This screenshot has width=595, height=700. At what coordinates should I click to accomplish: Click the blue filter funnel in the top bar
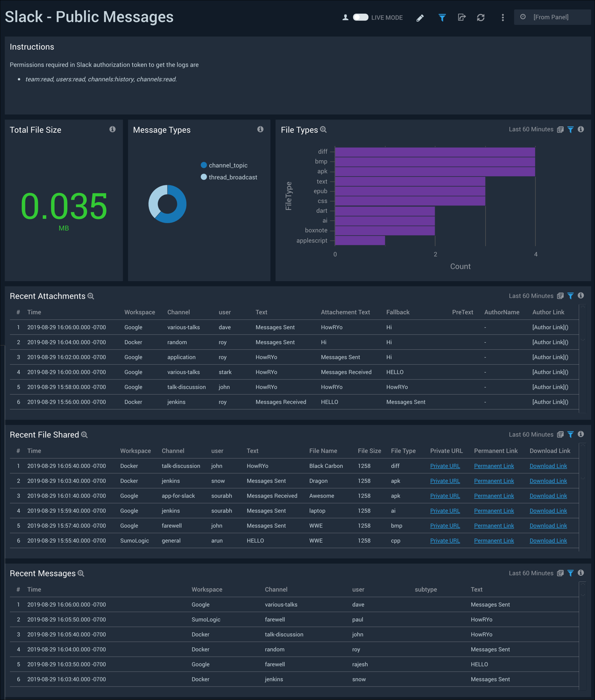[442, 17]
